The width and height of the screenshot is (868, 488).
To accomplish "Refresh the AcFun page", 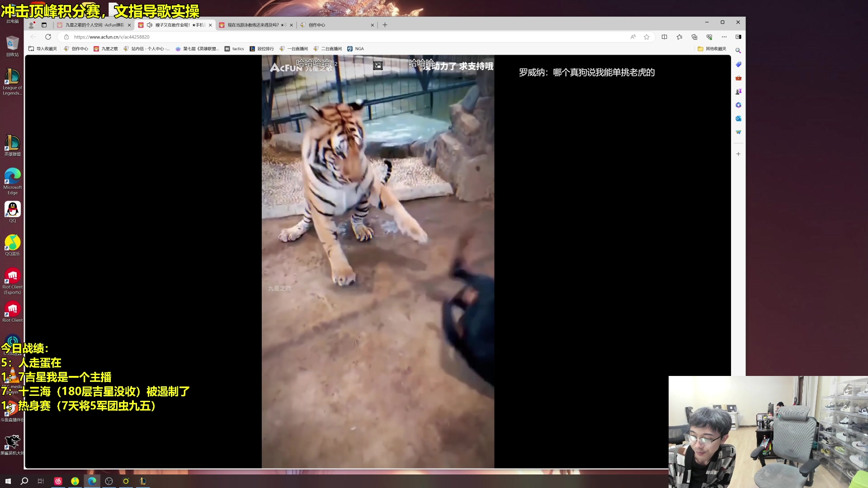I will 48,37.
